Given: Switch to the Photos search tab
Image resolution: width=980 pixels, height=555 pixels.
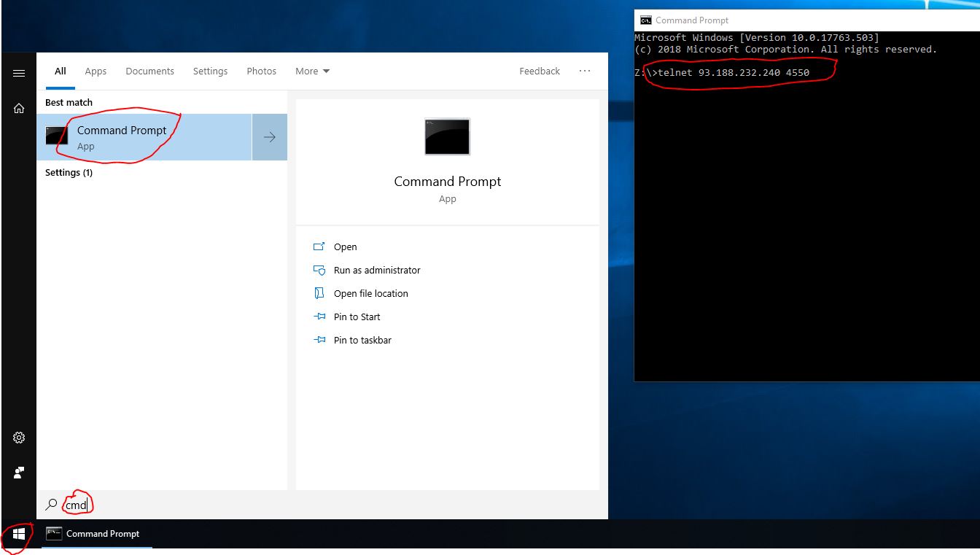Looking at the screenshot, I should tap(261, 71).
